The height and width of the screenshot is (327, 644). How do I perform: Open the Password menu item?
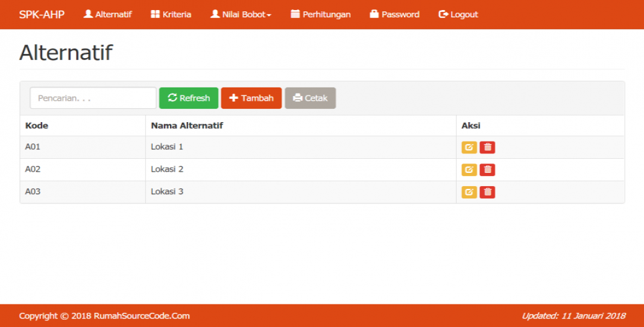395,15
